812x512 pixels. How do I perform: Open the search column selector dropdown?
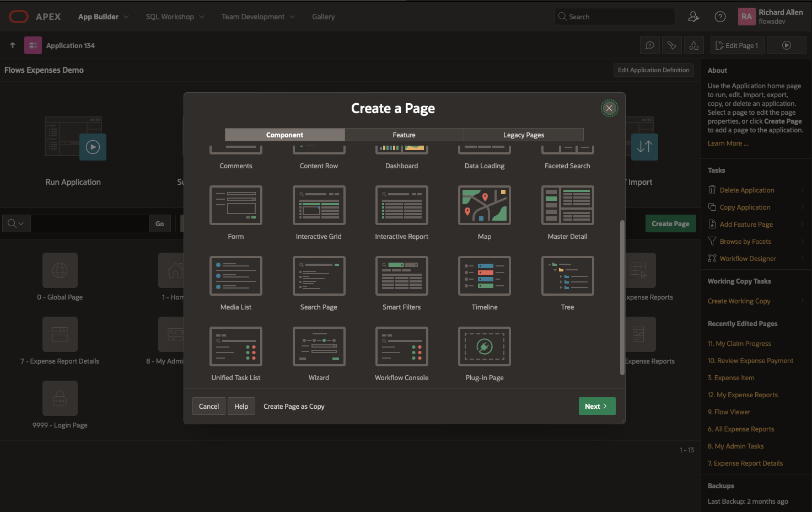click(15, 223)
